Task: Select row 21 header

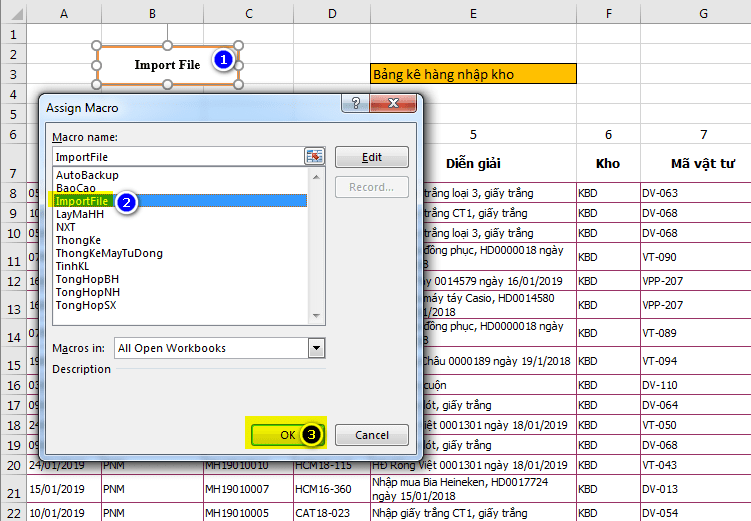Action: click(x=13, y=489)
